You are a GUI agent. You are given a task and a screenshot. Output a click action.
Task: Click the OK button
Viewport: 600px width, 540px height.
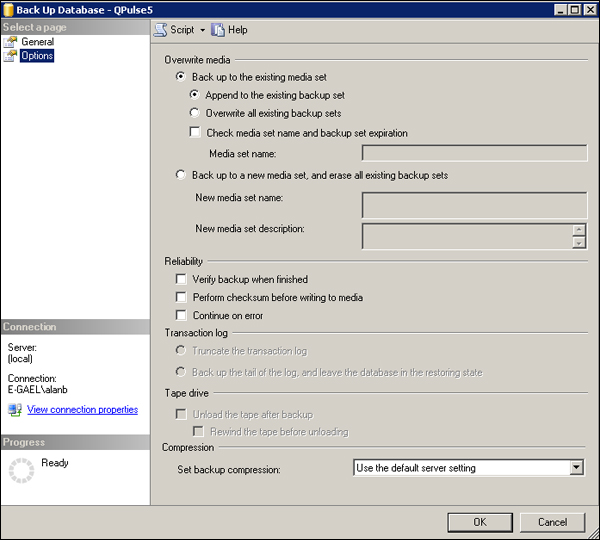click(x=480, y=522)
